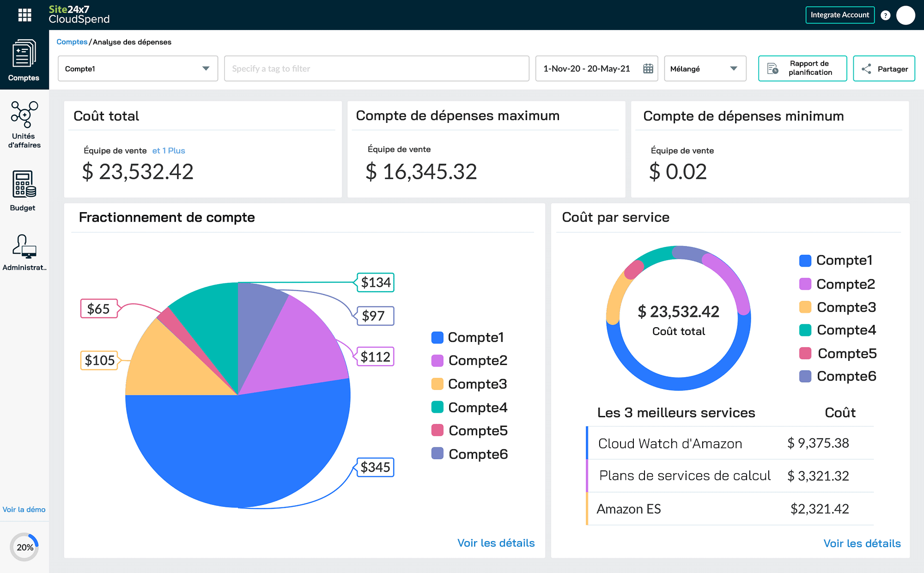This screenshot has height=573, width=924.
Task: Click the Integrate Account button icon
Action: click(839, 14)
